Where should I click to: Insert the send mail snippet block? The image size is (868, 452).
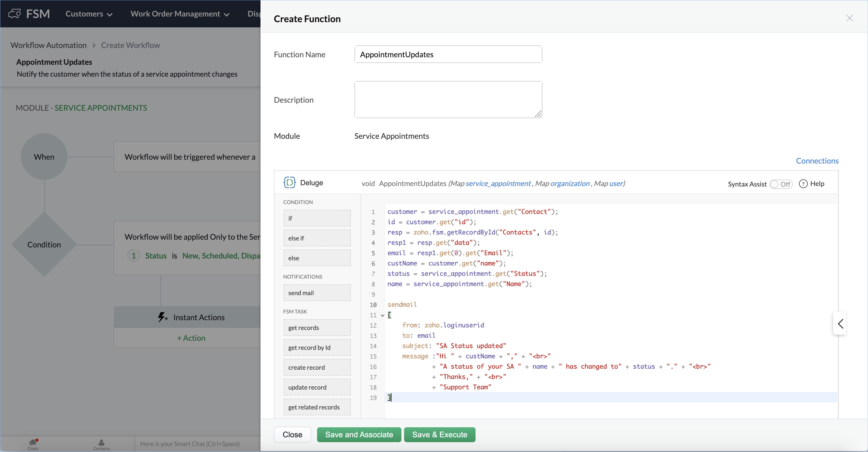pos(317,293)
